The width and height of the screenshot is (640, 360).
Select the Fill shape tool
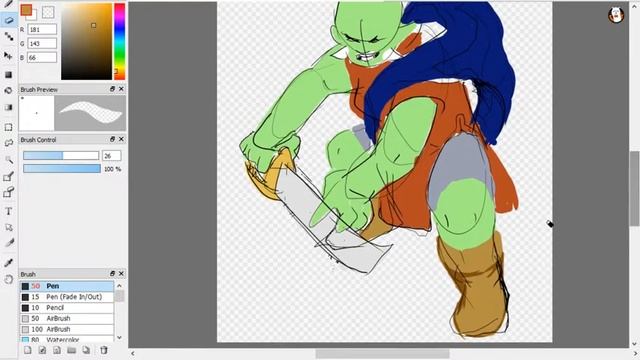(9, 75)
